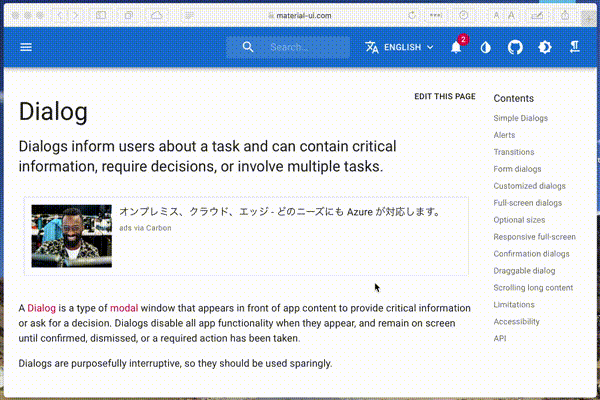The image size is (600, 400).
Task: Click the Contents heading in sidebar
Action: point(514,98)
